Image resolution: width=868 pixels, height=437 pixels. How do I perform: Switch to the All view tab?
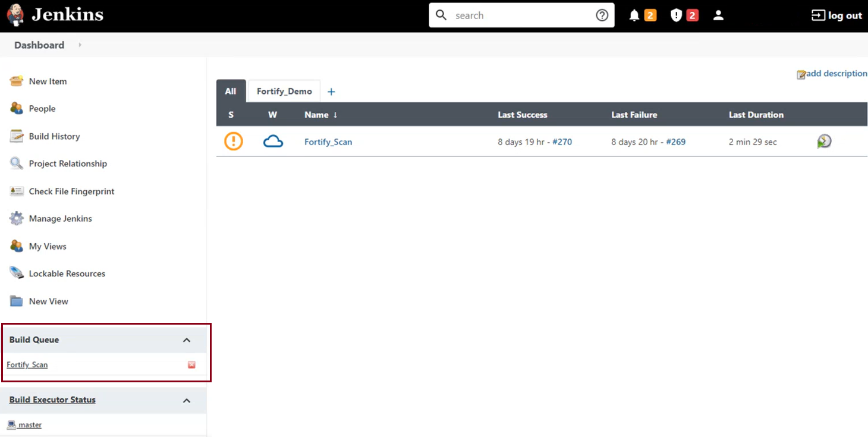click(231, 92)
